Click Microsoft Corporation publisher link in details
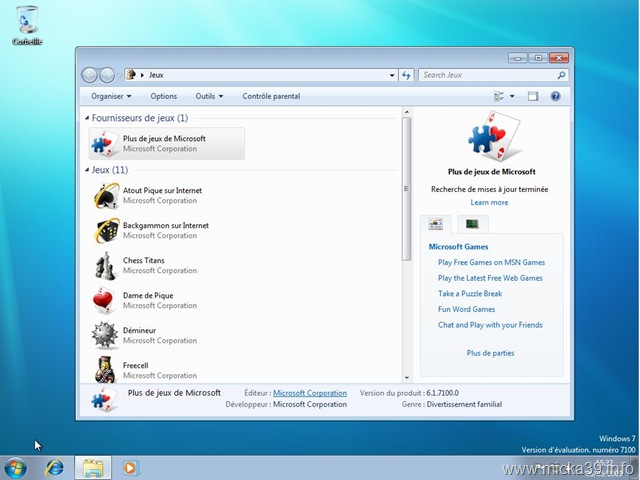Image resolution: width=640 pixels, height=480 pixels. (x=310, y=393)
